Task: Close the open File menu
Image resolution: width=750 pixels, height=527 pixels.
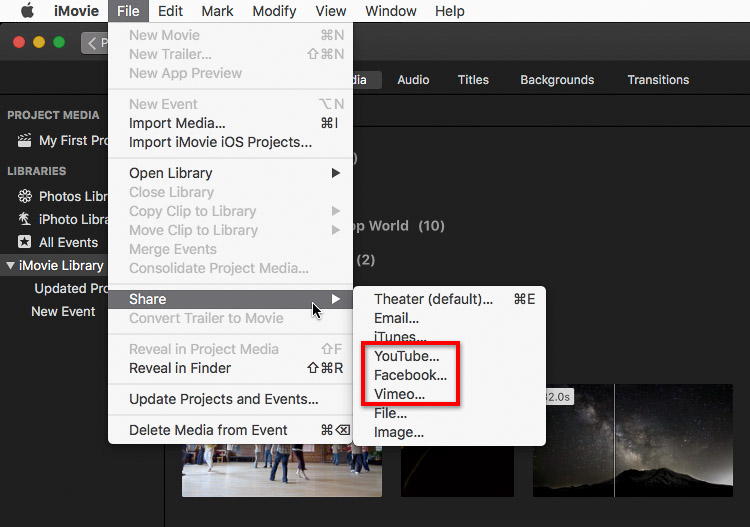Action: click(x=128, y=11)
